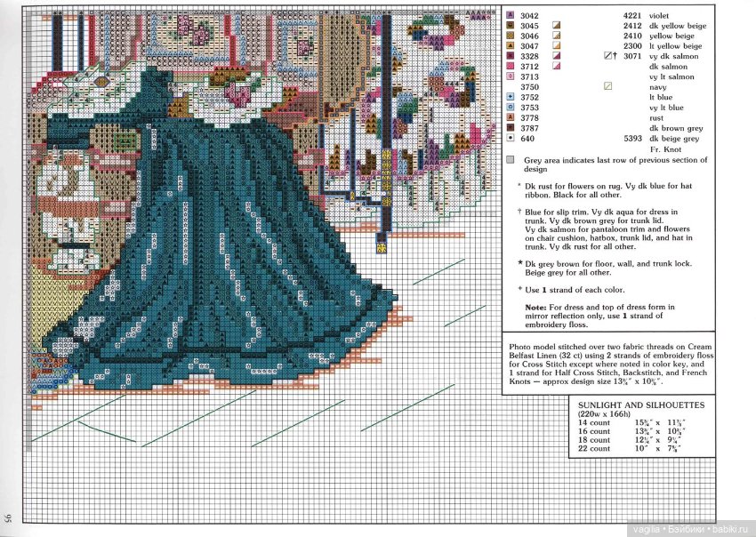Pick the 3787 dk brown grey symbol

pyautogui.click(x=509, y=128)
